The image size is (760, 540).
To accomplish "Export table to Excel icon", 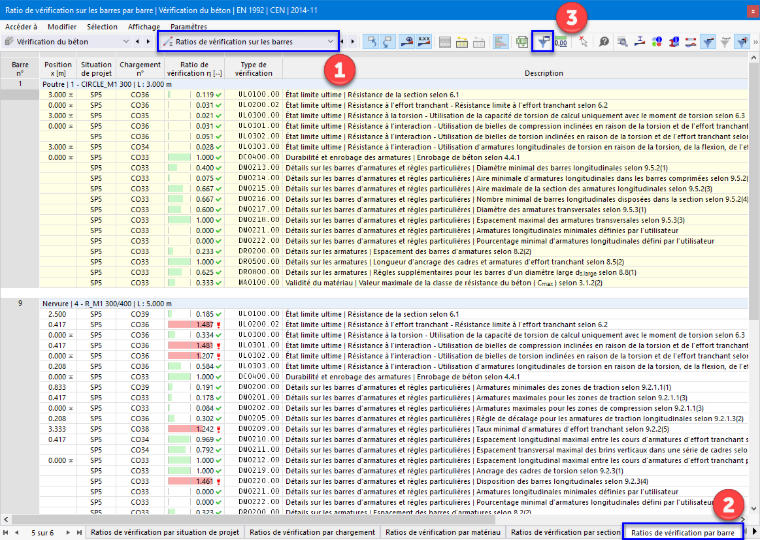I will (522, 42).
